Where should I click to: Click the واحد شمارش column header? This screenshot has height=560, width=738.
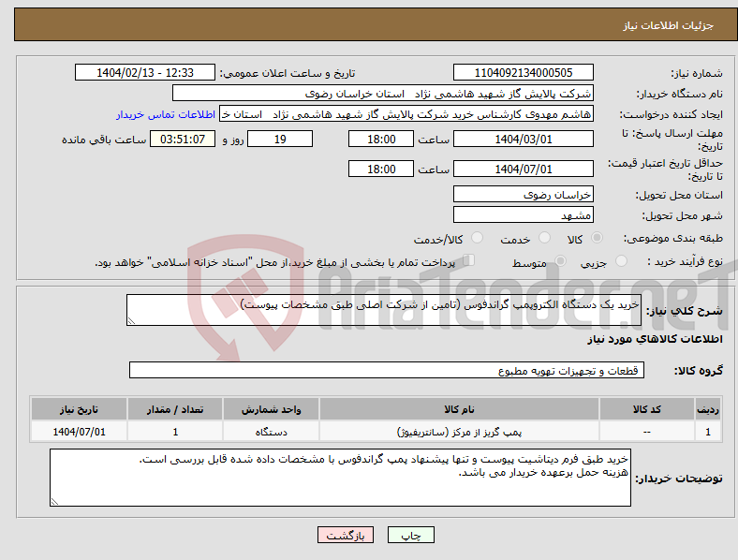[x=271, y=409]
